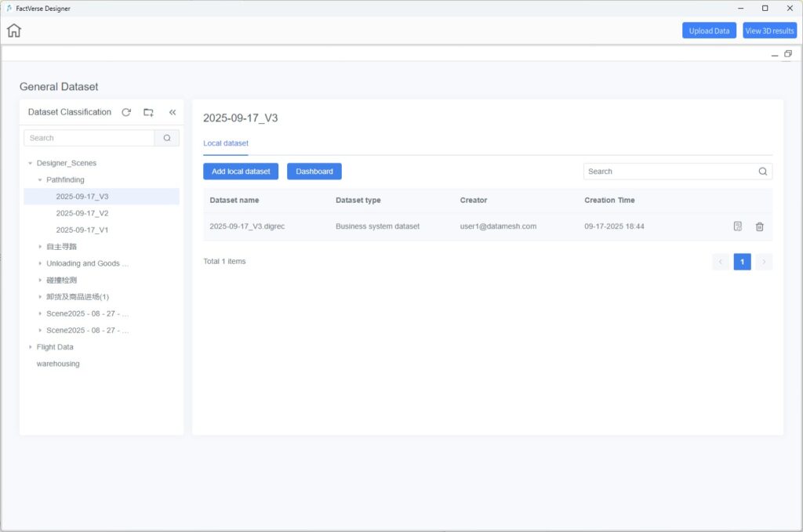803x532 pixels.
Task: Expand the Unloading and Goods folder
Action: (40, 263)
